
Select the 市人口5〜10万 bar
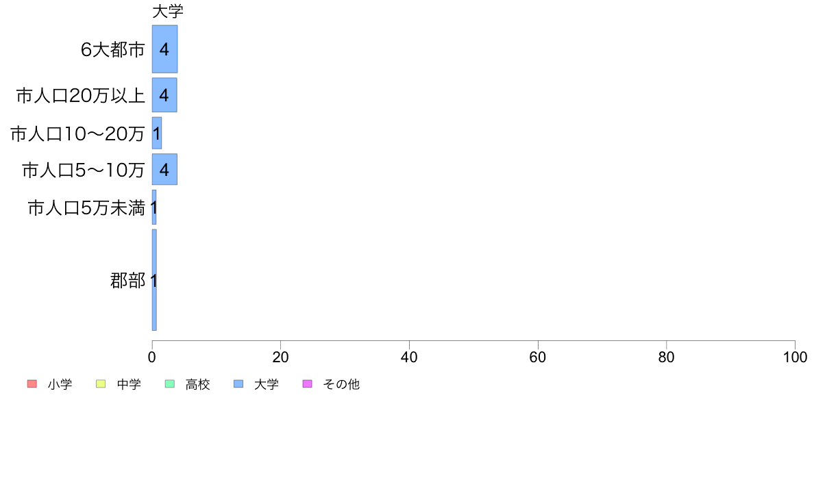click(x=164, y=169)
